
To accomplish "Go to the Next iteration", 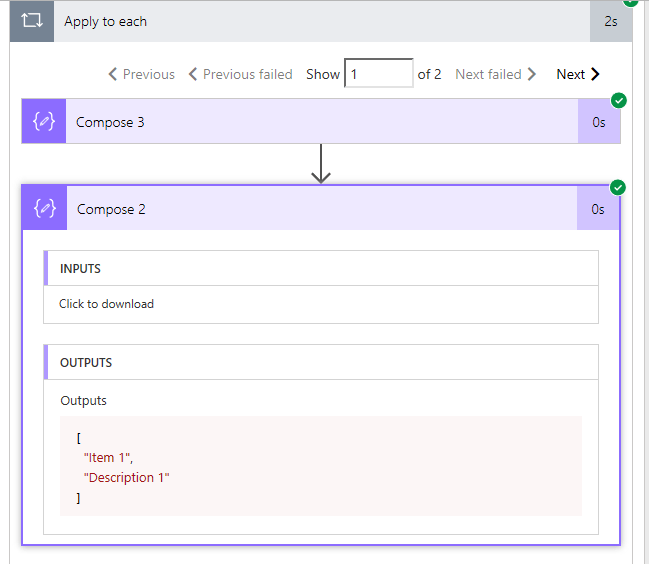I will coord(578,74).
